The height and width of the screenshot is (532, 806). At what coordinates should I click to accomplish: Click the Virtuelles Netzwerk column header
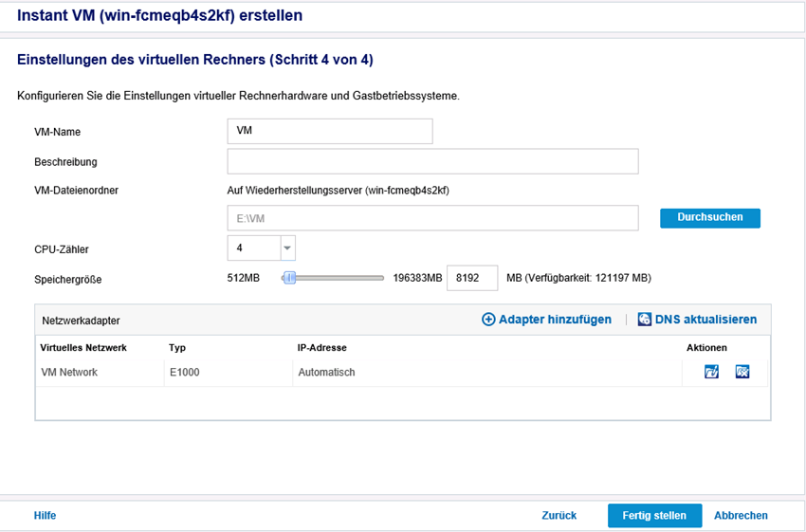[x=83, y=348]
